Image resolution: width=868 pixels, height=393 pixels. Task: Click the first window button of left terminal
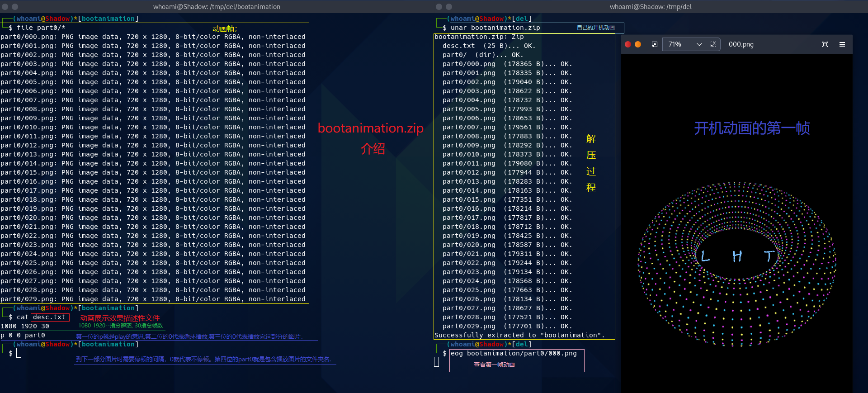(5, 7)
